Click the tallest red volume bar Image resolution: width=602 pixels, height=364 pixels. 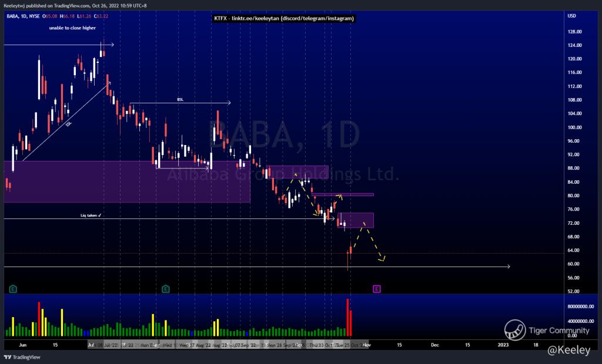click(x=348, y=318)
